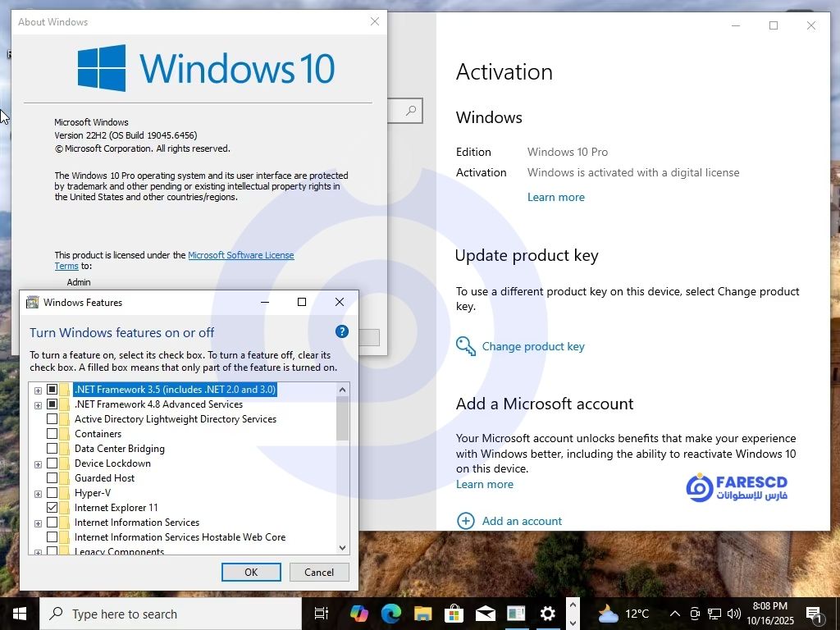Open Microsoft Store from the taskbar

454,614
